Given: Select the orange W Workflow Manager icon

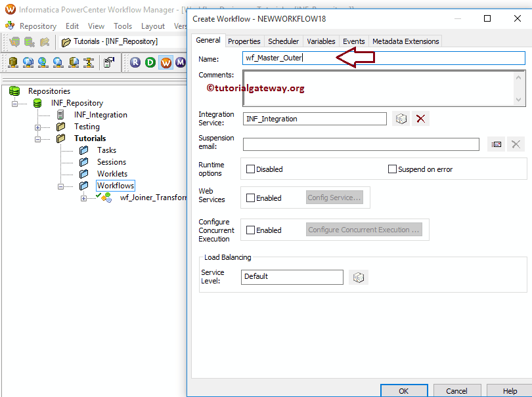Looking at the screenshot, I should tap(166, 62).
